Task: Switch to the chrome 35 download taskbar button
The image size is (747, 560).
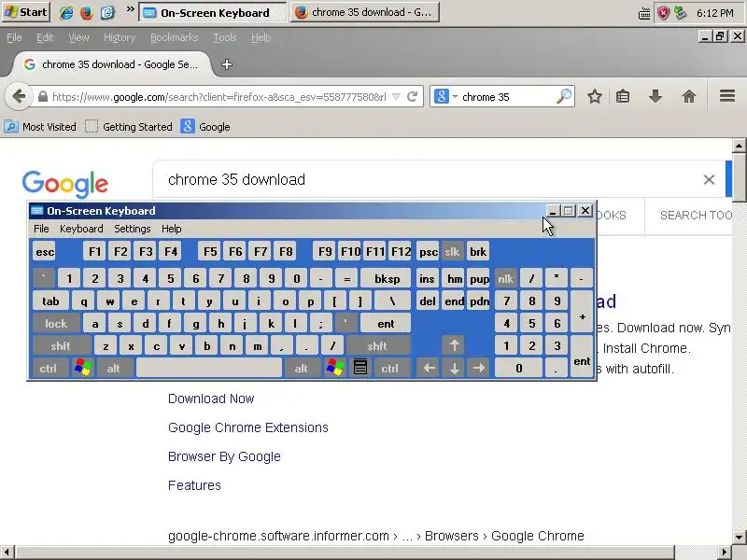Action: click(364, 12)
